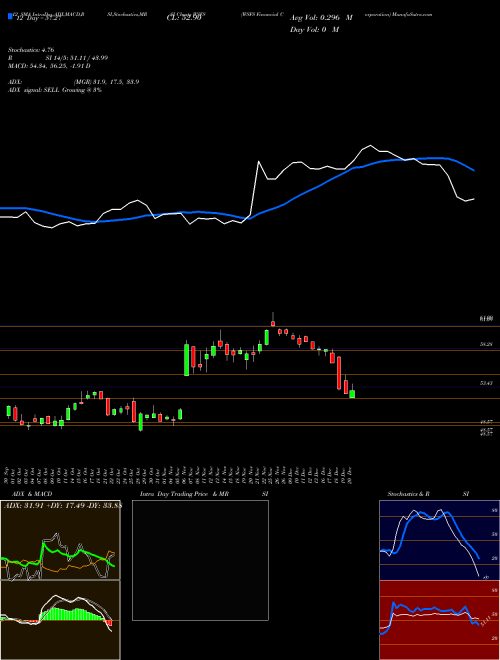Click the '(MGR) 31.9, 17.5, 33.9' ADX values
Screen dimensions: 500x660
coord(106,82)
